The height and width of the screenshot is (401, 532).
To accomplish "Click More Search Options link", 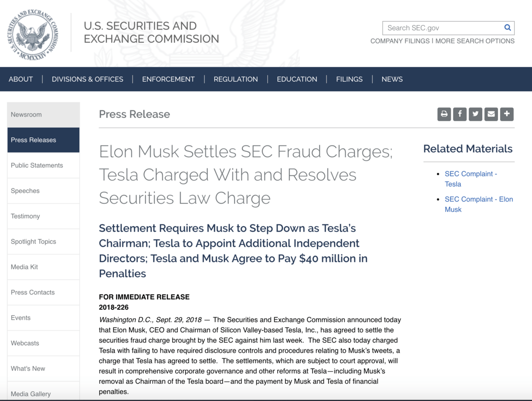I will 475,41.
